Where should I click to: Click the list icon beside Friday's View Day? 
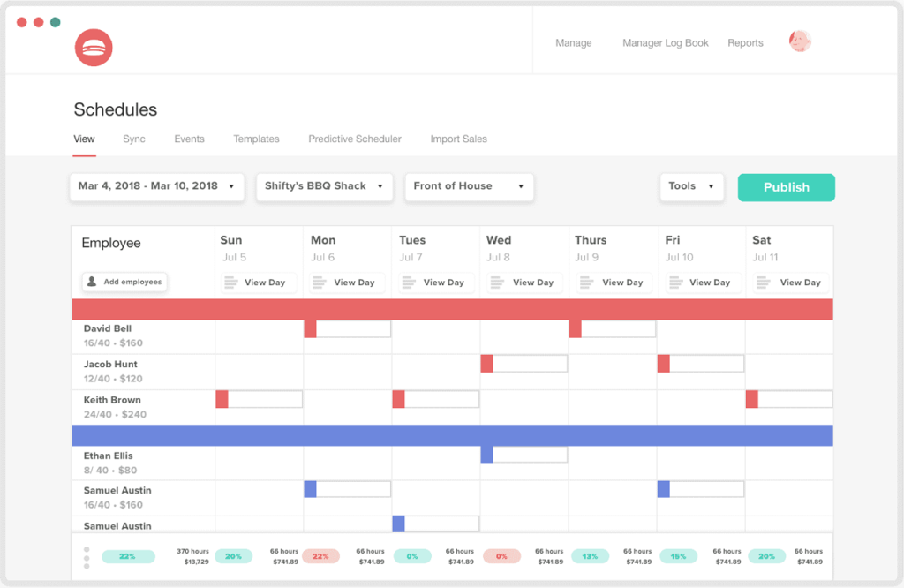(674, 283)
